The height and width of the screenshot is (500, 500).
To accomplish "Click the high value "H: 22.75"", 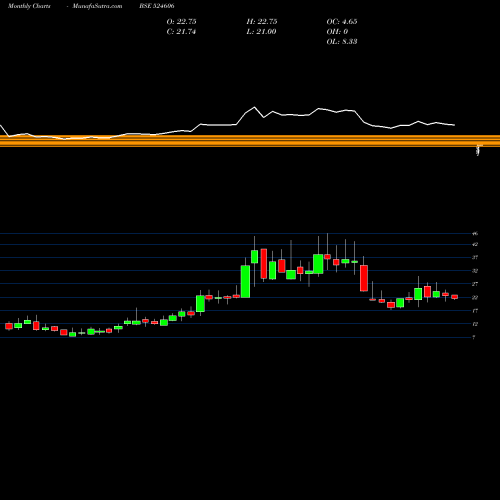I will 262,22.
